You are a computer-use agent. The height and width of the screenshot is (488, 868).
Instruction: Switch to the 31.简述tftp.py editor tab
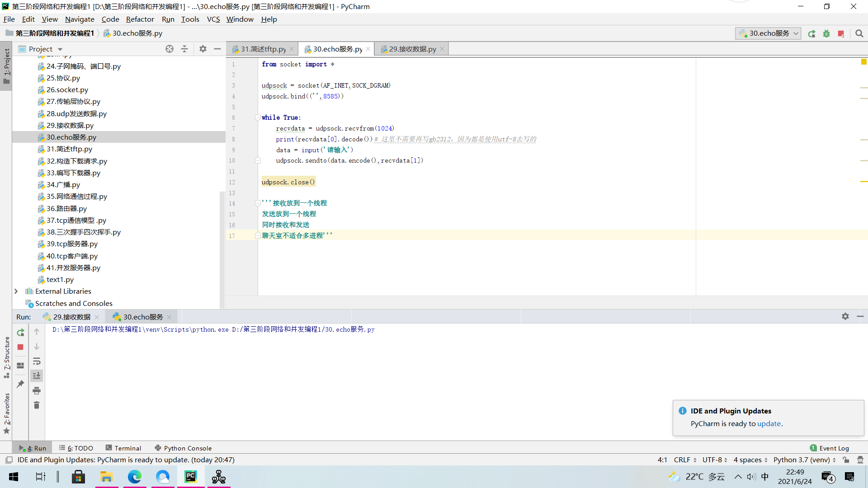[x=263, y=49]
